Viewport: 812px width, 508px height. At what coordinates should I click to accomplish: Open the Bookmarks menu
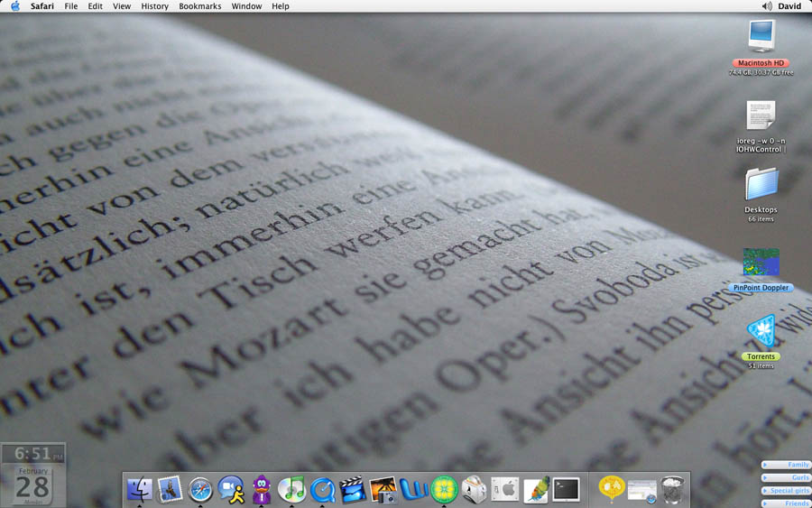[200, 6]
